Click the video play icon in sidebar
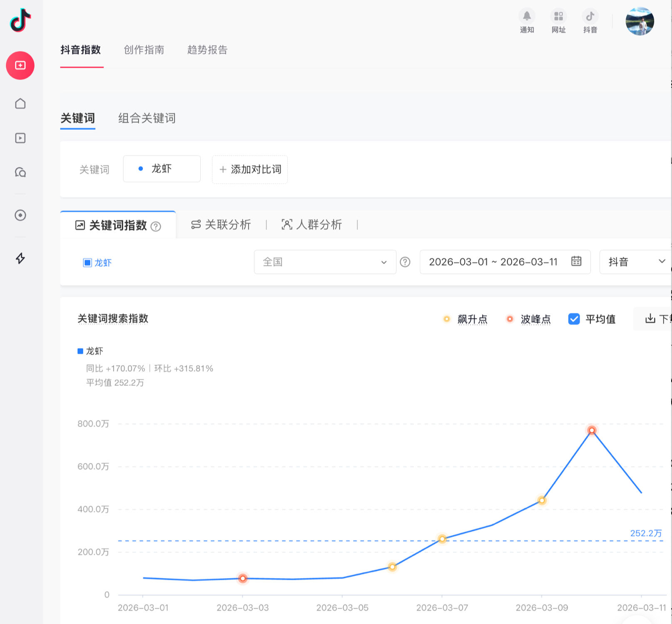 click(x=20, y=138)
